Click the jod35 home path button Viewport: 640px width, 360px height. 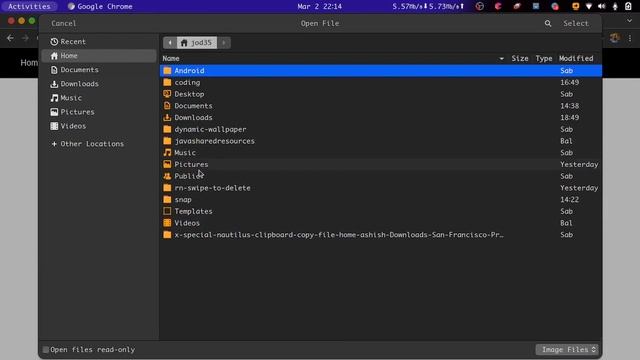tap(197, 42)
